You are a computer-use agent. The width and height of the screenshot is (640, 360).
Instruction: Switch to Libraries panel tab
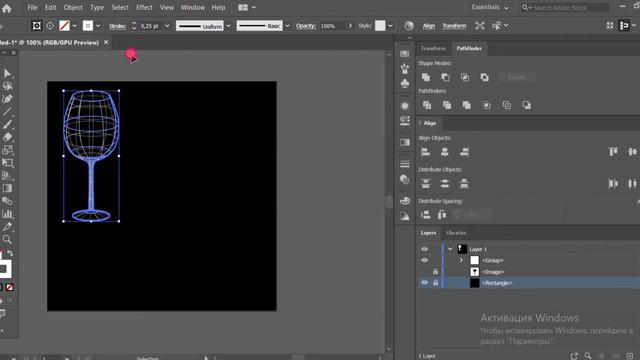tap(456, 233)
